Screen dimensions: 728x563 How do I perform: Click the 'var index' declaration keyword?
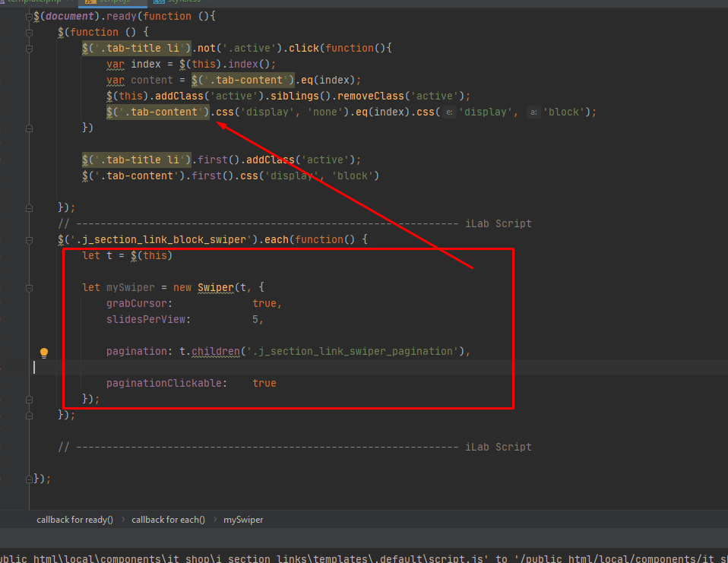(x=116, y=64)
